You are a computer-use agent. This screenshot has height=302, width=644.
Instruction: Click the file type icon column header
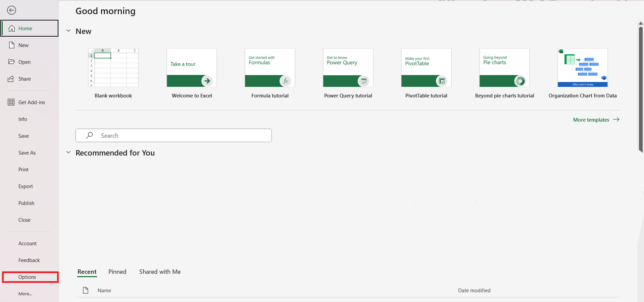86,290
